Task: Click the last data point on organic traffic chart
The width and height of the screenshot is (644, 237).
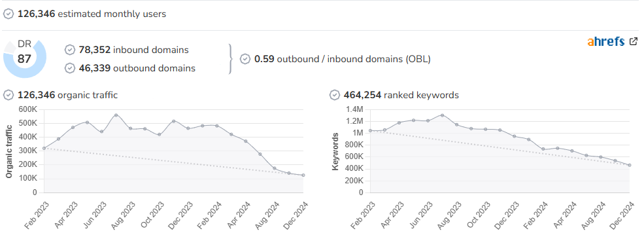Action: [303, 175]
